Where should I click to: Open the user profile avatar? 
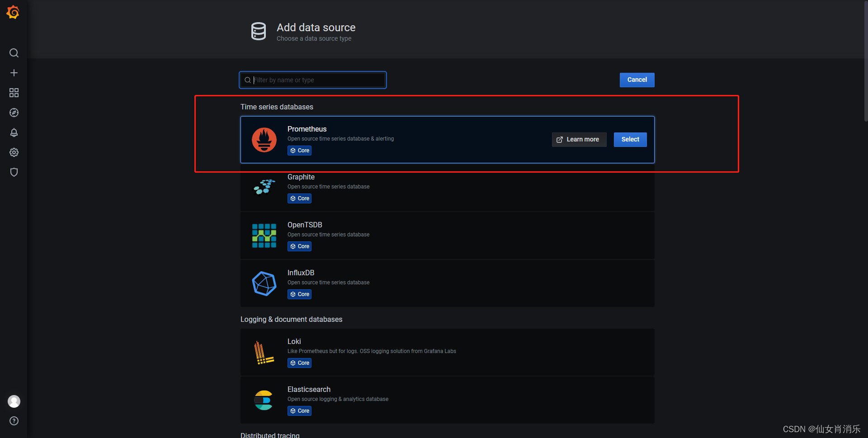[14, 401]
